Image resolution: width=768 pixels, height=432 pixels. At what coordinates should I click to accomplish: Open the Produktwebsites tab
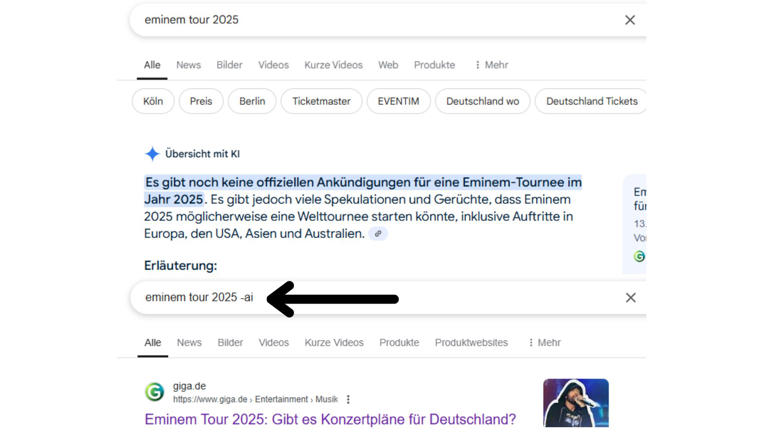[471, 342]
